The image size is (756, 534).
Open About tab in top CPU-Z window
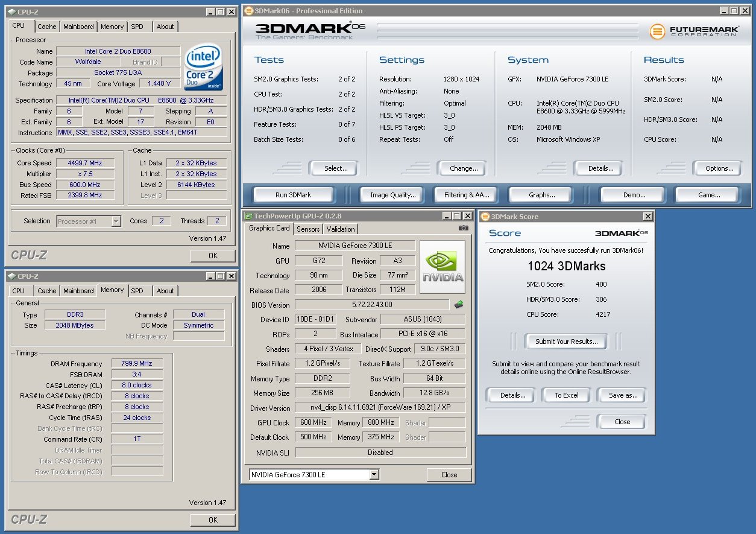pos(165,27)
